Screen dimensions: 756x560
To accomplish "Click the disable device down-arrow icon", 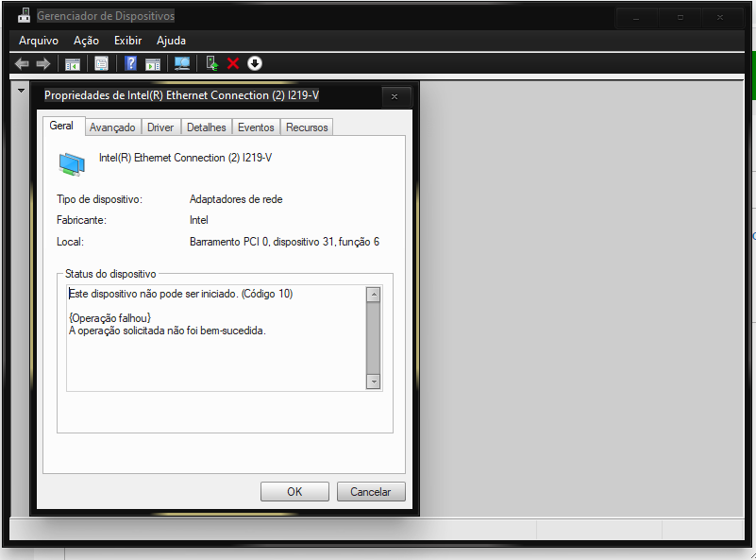I will point(255,63).
